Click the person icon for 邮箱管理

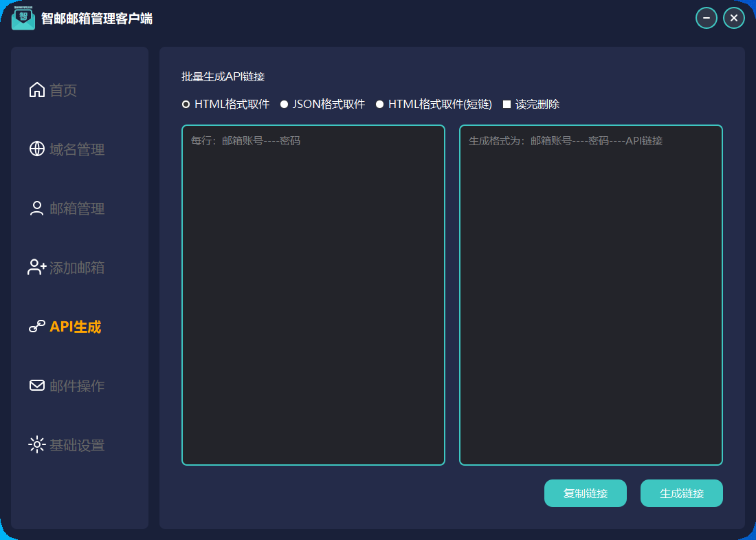click(x=37, y=208)
